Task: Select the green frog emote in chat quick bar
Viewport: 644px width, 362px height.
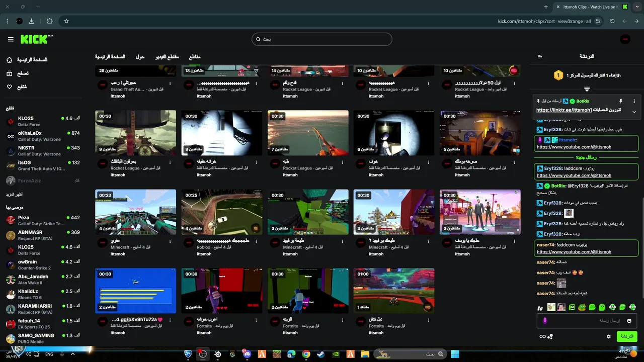Action: pyautogui.click(x=582, y=307)
